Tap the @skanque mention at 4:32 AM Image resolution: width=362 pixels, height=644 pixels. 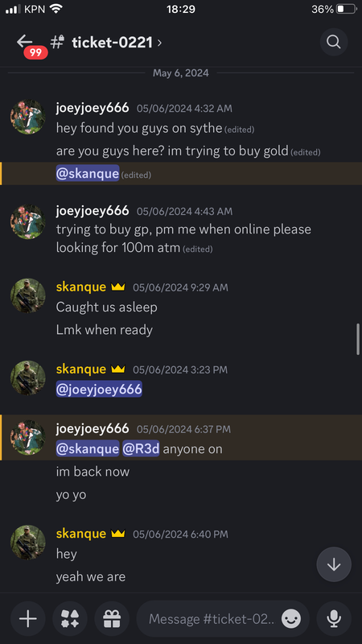pos(88,174)
